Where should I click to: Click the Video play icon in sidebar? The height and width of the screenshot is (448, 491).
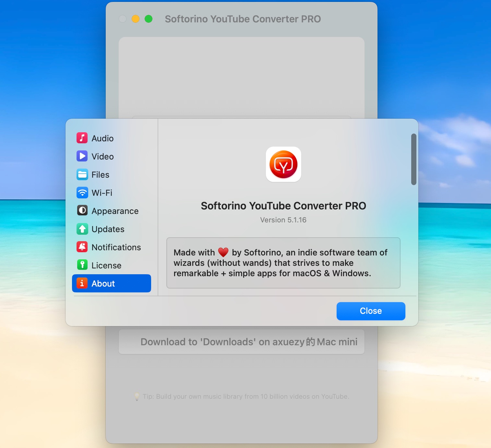(82, 156)
